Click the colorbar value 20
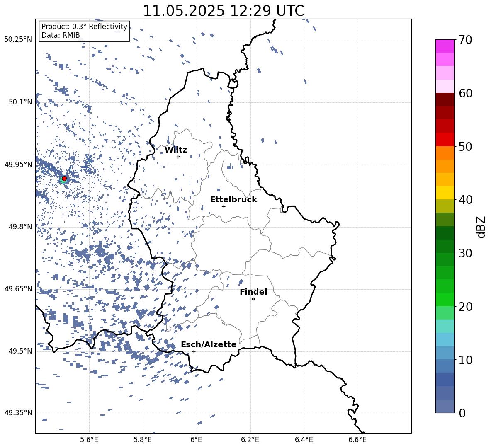 click(465, 307)
